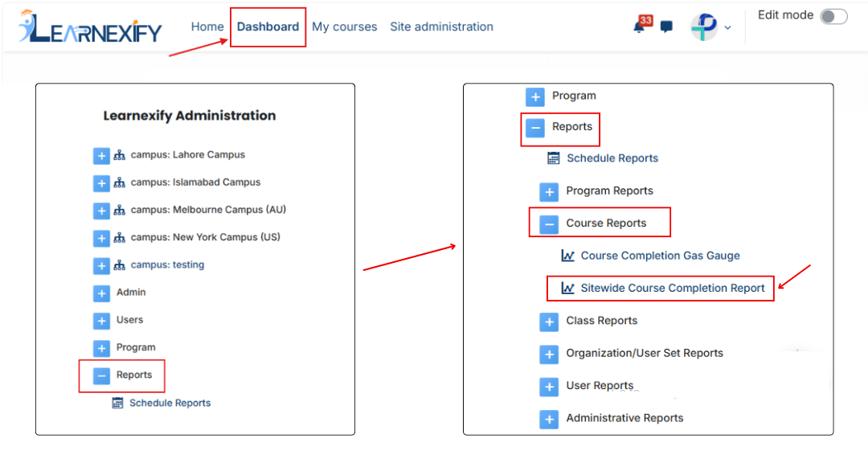Expand the Administrative Reports node
868x455 pixels.
pyautogui.click(x=549, y=419)
